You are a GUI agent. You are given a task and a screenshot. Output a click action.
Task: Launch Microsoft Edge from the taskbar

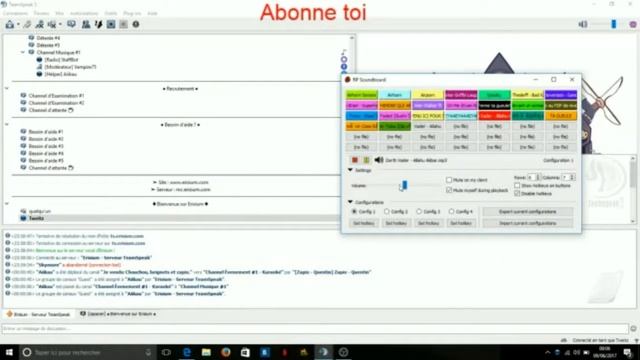point(187,352)
